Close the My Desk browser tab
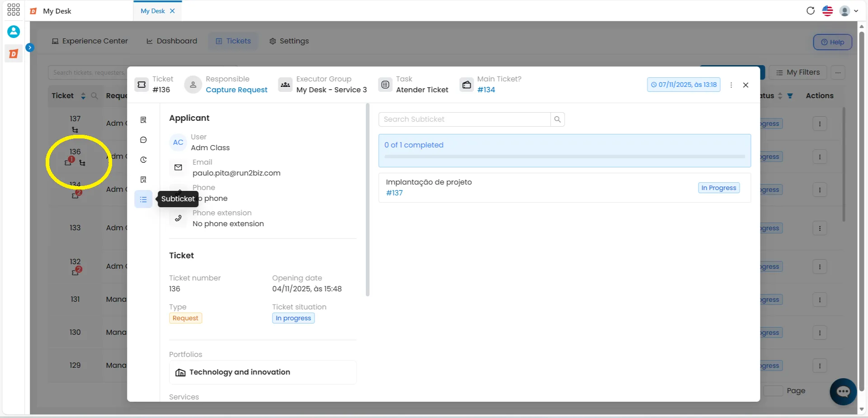Image resolution: width=868 pixels, height=418 pixels. pyautogui.click(x=172, y=11)
